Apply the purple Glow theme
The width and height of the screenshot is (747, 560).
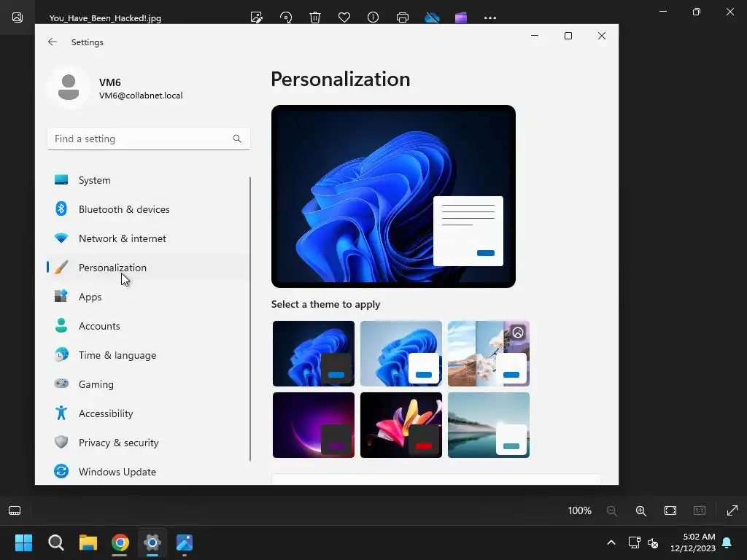click(314, 425)
